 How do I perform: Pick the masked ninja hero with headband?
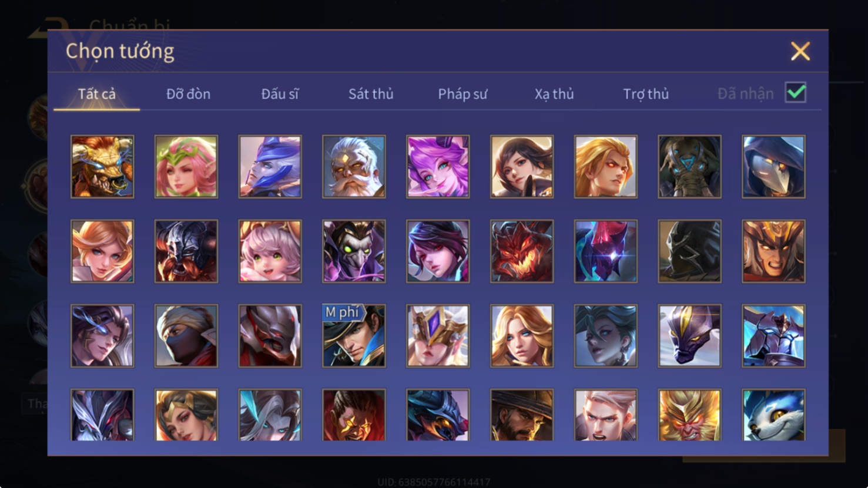click(186, 336)
